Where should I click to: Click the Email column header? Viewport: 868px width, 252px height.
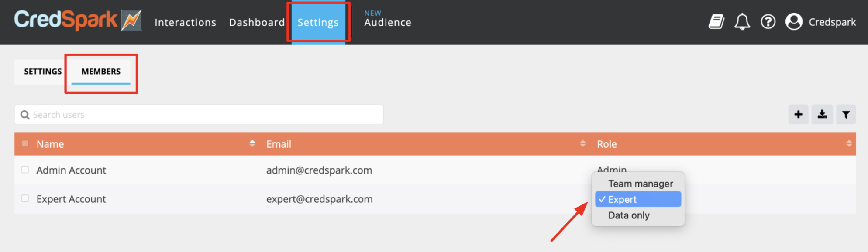click(x=279, y=144)
